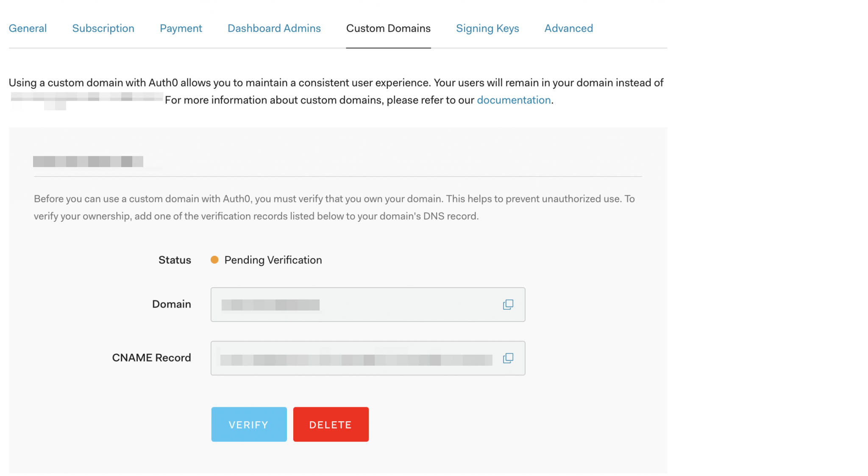Switch to the Subscription tab
Viewport: 868px width, 476px height.
click(x=103, y=28)
